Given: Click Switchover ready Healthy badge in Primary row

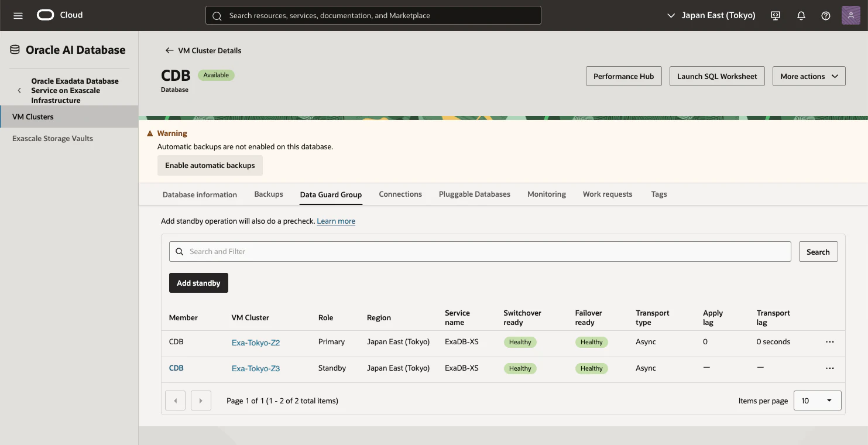Looking at the screenshot, I should point(520,342).
